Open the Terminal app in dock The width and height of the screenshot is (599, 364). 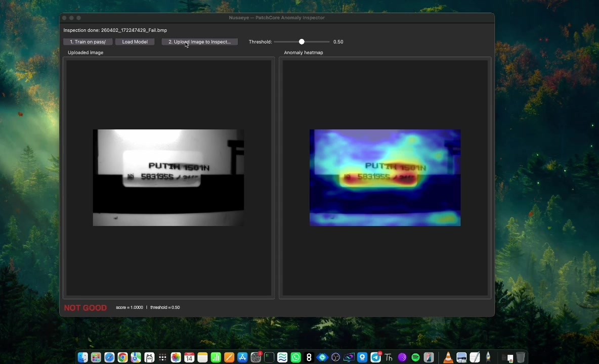[x=269, y=357]
